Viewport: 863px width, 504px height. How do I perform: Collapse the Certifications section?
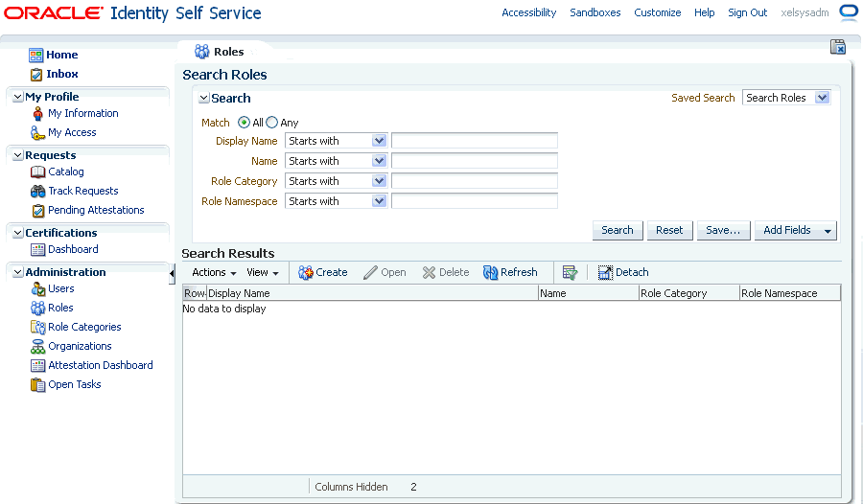(17, 233)
